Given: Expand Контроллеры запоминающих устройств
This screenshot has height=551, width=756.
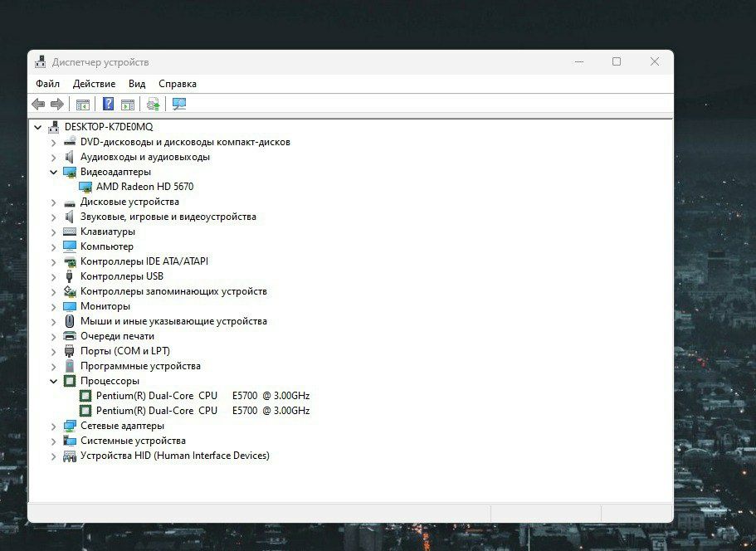Looking at the screenshot, I should (x=53, y=292).
